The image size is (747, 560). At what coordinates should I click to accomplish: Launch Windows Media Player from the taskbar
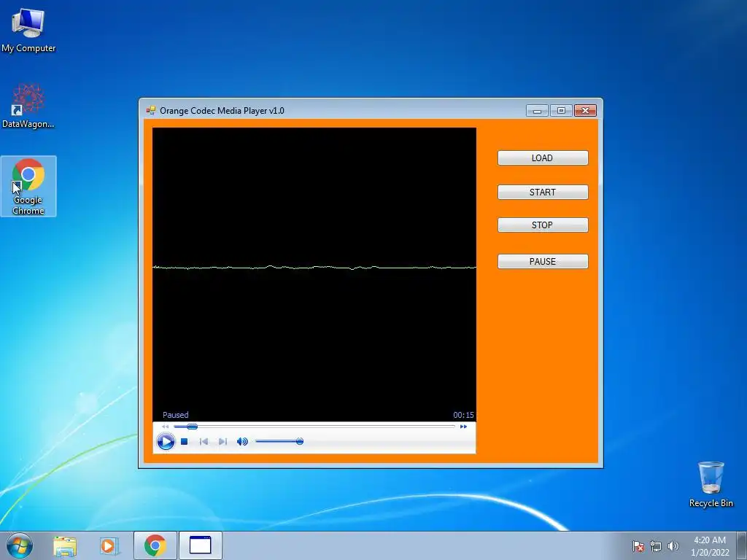(x=109, y=545)
